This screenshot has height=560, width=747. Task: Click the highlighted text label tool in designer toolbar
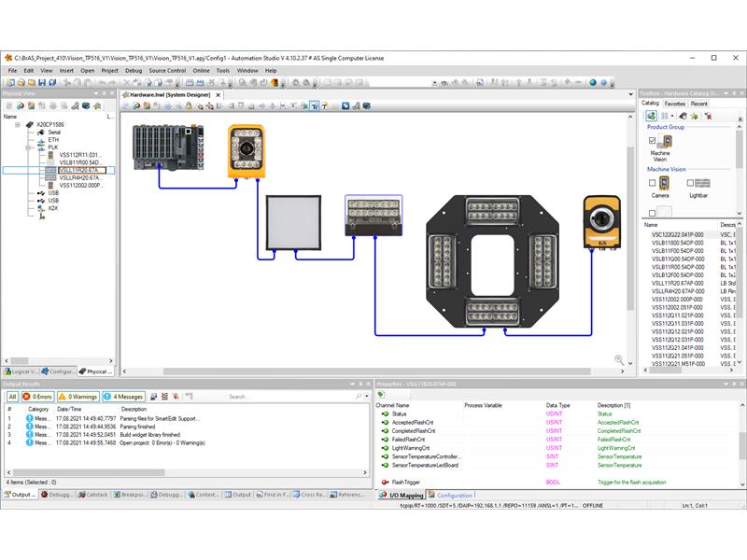coord(315,106)
